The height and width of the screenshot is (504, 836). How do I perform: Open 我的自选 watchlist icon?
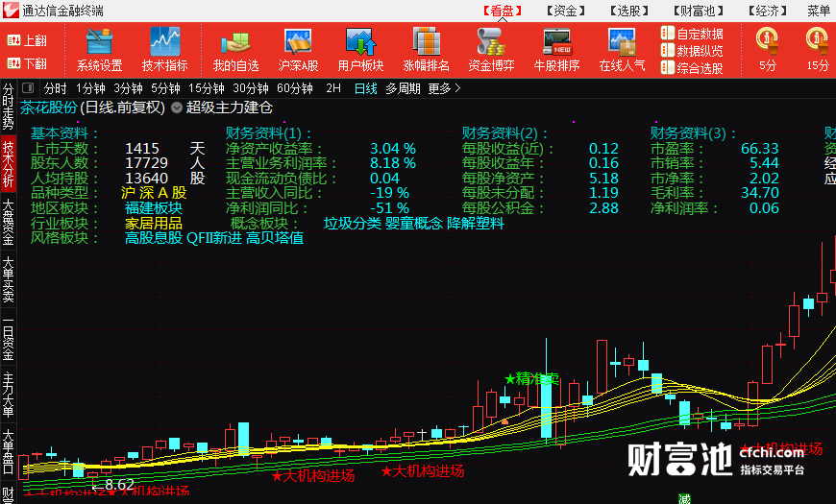(x=235, y=50)
